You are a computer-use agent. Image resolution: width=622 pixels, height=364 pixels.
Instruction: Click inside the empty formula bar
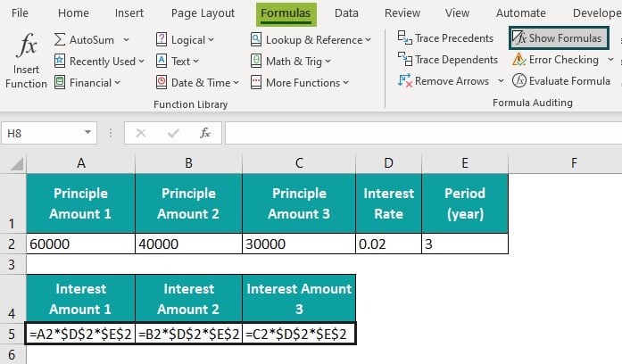[423, 133]
